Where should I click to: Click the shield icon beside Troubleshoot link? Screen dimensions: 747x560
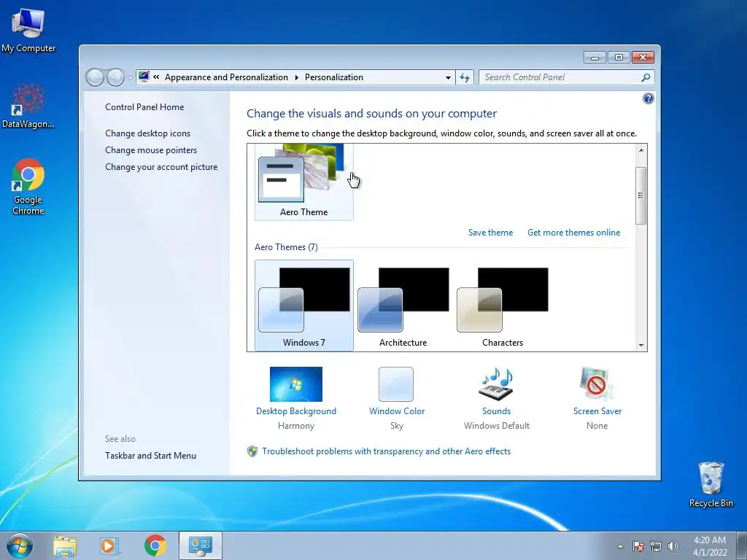click(252, 451)
